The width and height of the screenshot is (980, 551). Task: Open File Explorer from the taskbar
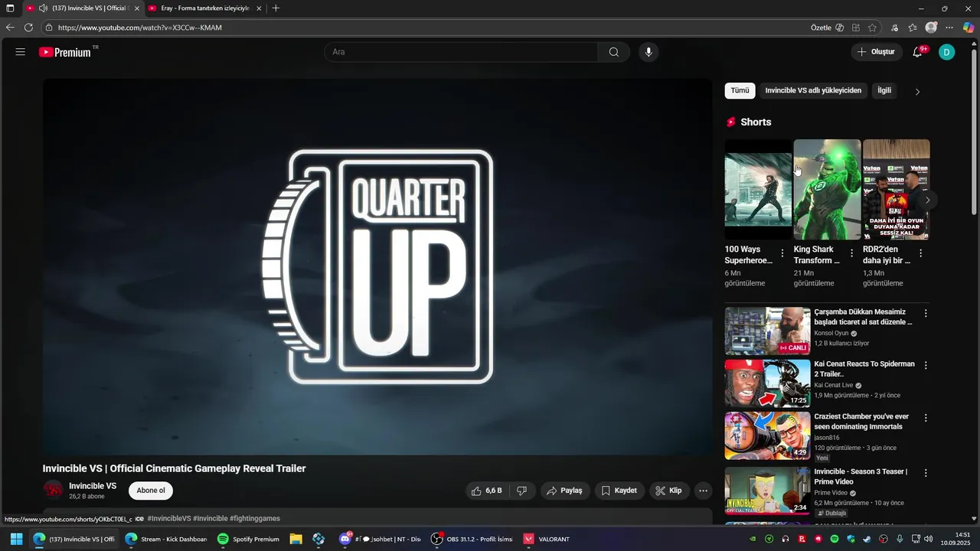296,539
